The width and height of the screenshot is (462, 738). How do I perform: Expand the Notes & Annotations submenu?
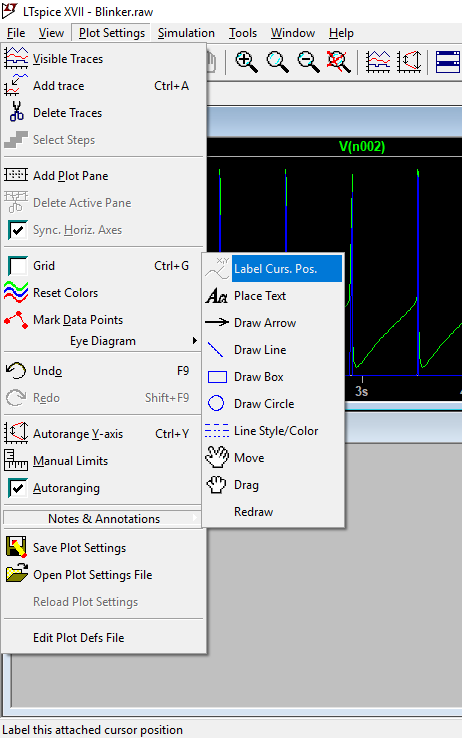tap(103, 518)
